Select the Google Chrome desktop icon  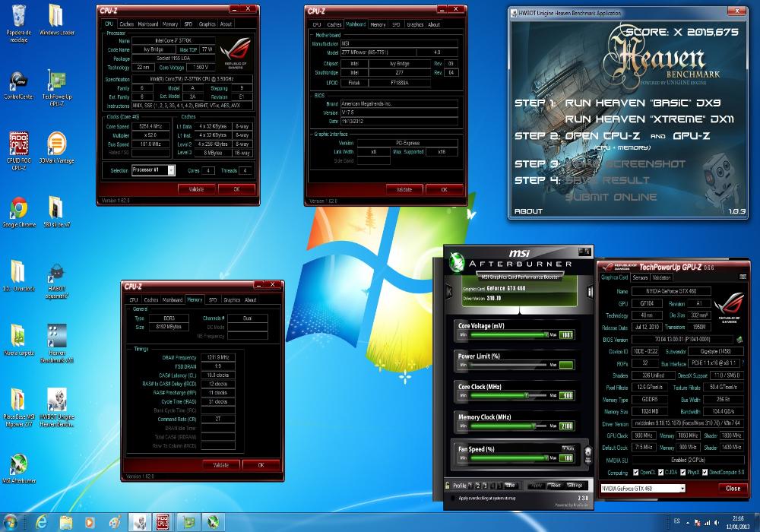(18, 212)
